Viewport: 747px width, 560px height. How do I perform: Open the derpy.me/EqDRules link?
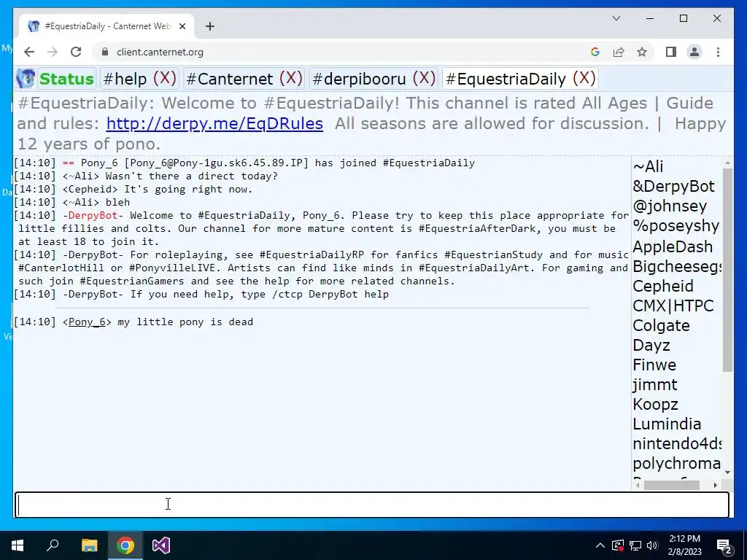click(214, 123)
